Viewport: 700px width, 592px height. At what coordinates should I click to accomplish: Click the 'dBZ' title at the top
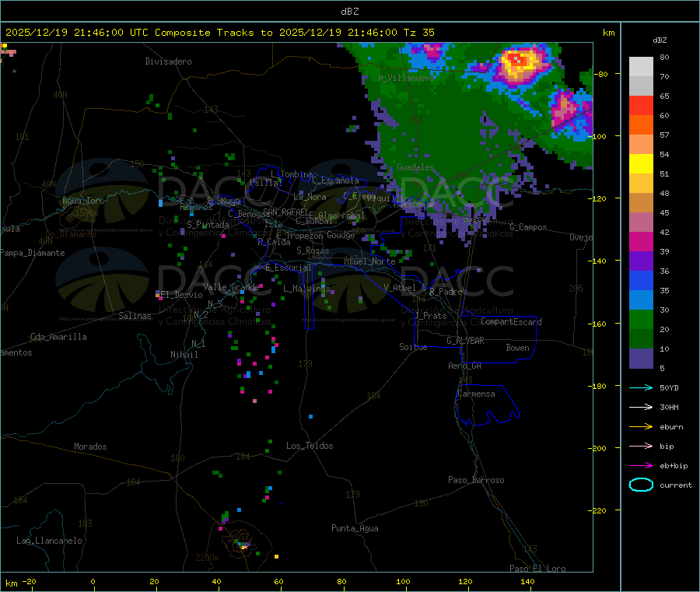[349, 12]
